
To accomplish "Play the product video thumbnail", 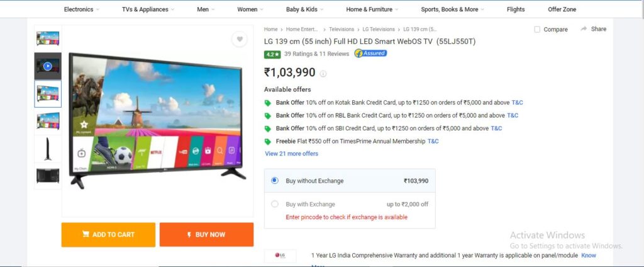I will 48,66.
